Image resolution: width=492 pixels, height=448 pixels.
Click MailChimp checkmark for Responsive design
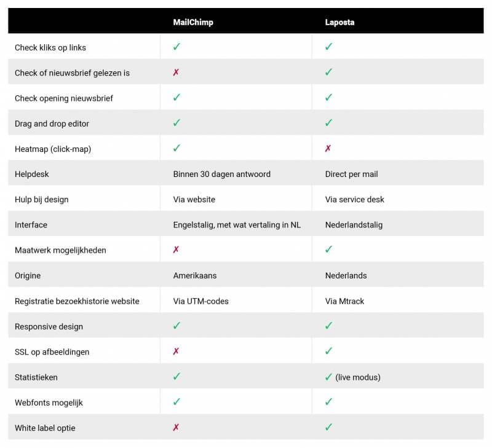(177, 326)
